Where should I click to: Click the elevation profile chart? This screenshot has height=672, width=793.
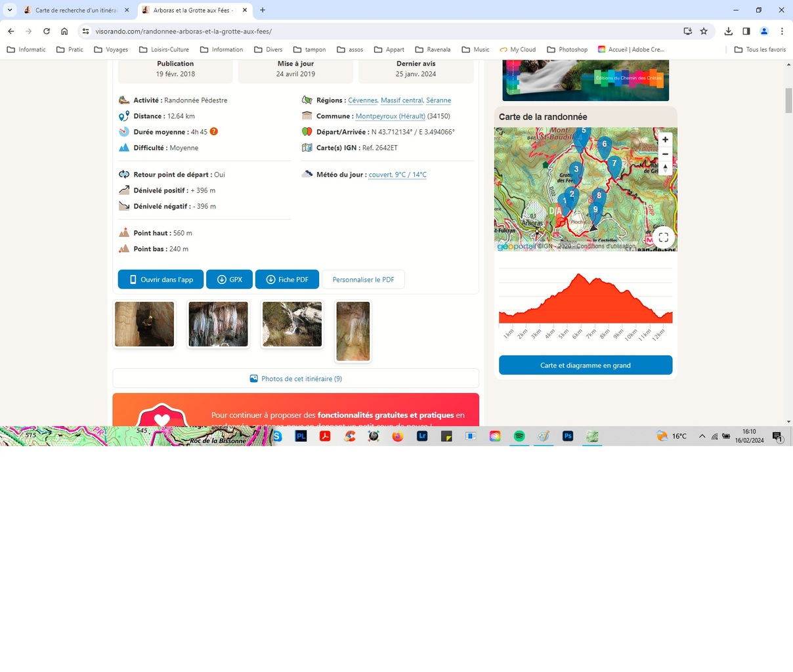click(585, 299)
